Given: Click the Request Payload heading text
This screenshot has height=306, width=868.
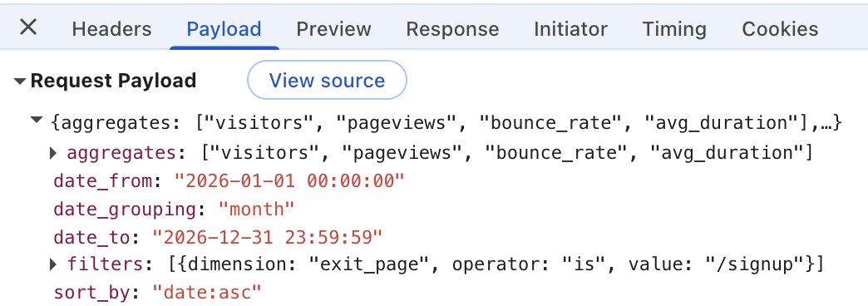Looking at the screenshot, I should tap(113, 81).
